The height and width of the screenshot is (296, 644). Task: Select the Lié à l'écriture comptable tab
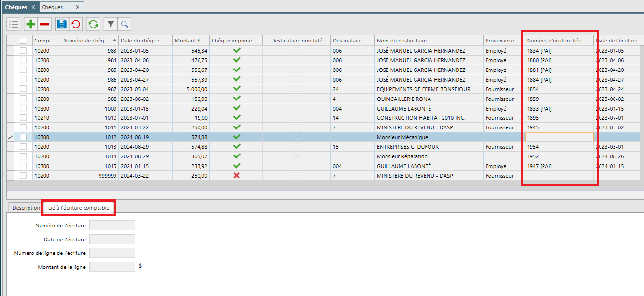click(x=80, y=208)
